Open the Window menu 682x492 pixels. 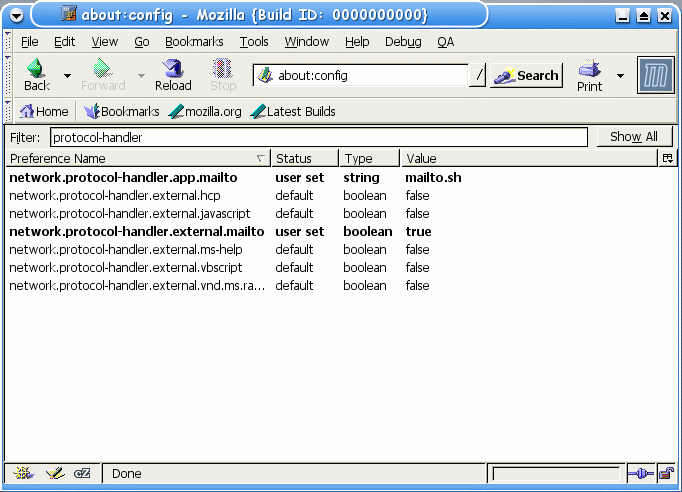[x=307, y=42]
